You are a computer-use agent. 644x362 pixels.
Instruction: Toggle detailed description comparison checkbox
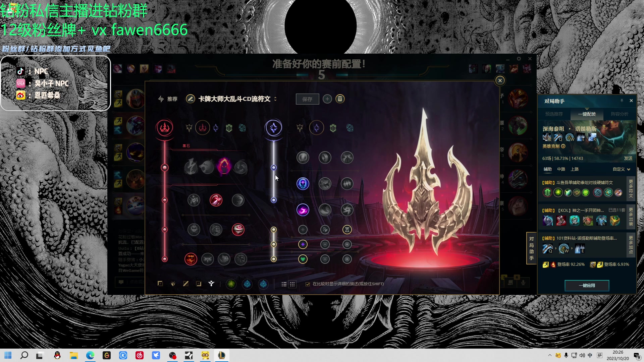(x=308, y=284)
